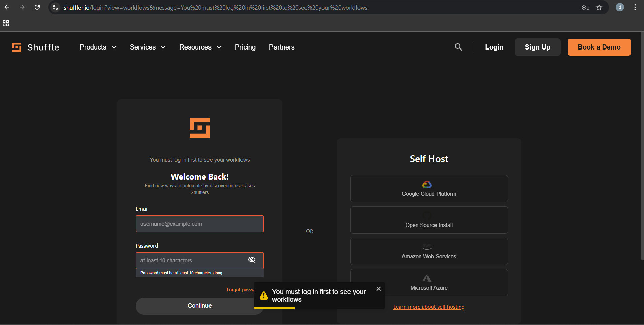Open the search magnifier icon
The height and width of the screenshot is (325, 644).
459,47
